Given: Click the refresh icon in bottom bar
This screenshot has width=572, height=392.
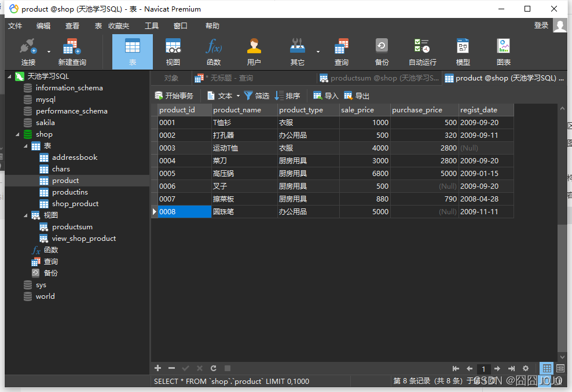Looking at the screenshot, I should tap(214, 368).
